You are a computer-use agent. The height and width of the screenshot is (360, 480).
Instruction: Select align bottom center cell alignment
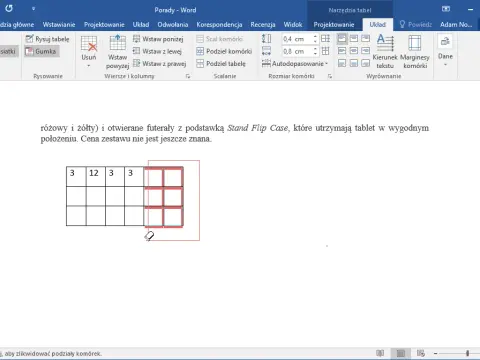pyautogui.click(x=354, y=63)
